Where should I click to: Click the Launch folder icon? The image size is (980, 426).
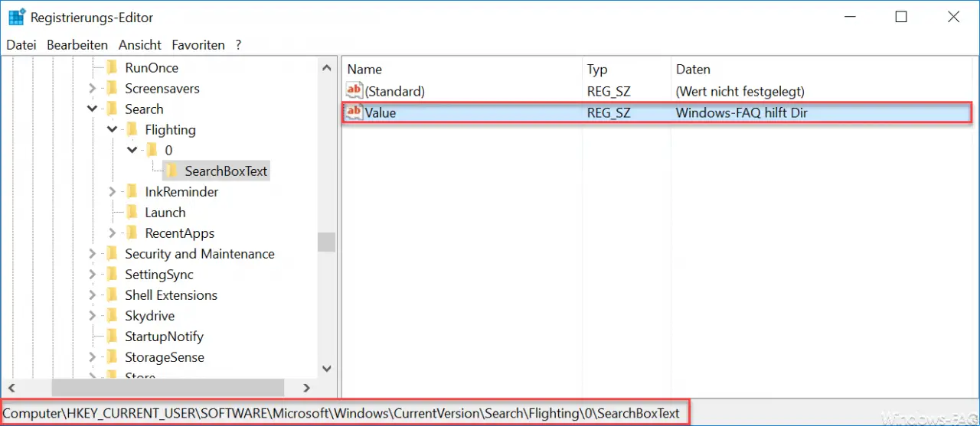coord(132,213)
